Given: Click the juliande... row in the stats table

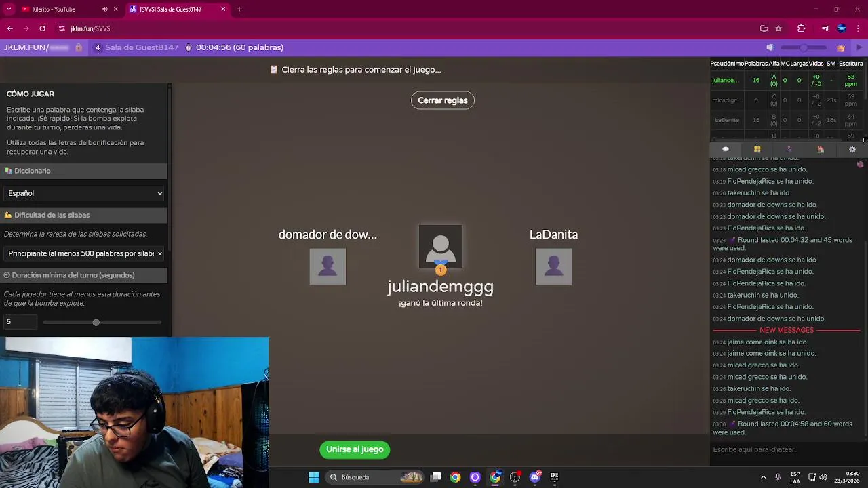Looking at the screenshot, I should (787, 80).
